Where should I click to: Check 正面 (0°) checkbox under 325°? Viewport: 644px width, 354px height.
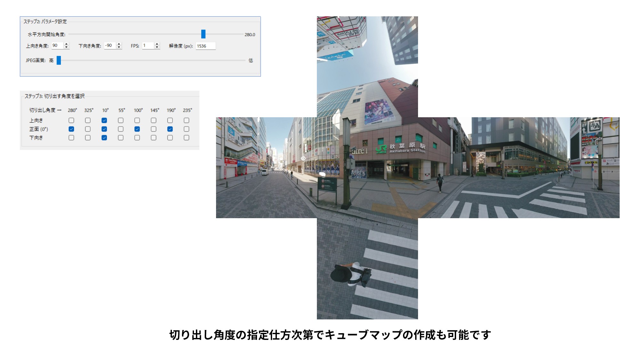click(x=88, y=129)
